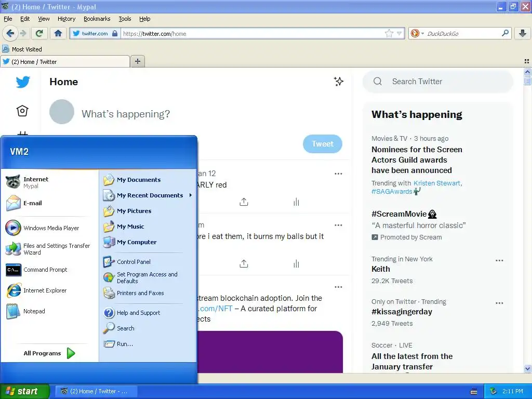This screenshot has width=532, height=399.
Task: Select Mypal Twitter taskbar button
Action: pos(96,391)
